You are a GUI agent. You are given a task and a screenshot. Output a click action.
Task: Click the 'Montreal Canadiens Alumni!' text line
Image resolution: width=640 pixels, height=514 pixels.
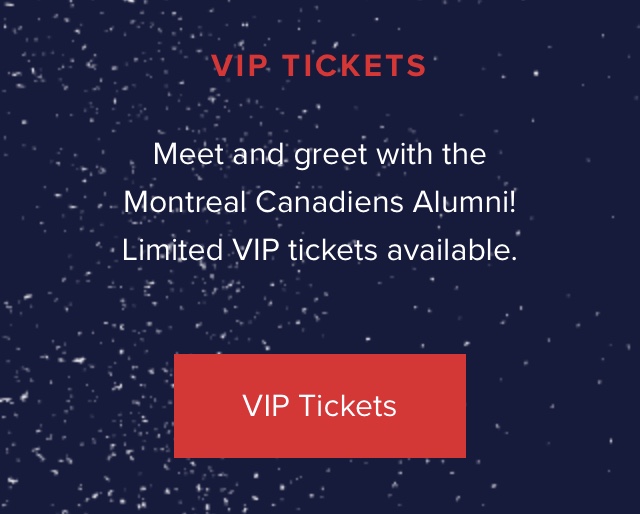320,202
